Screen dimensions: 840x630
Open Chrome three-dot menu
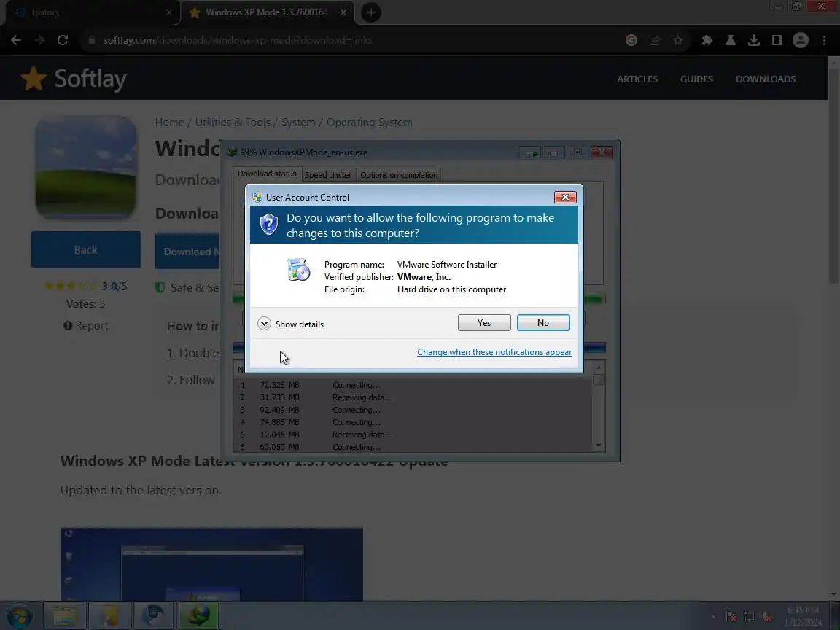tap(824, 40)
